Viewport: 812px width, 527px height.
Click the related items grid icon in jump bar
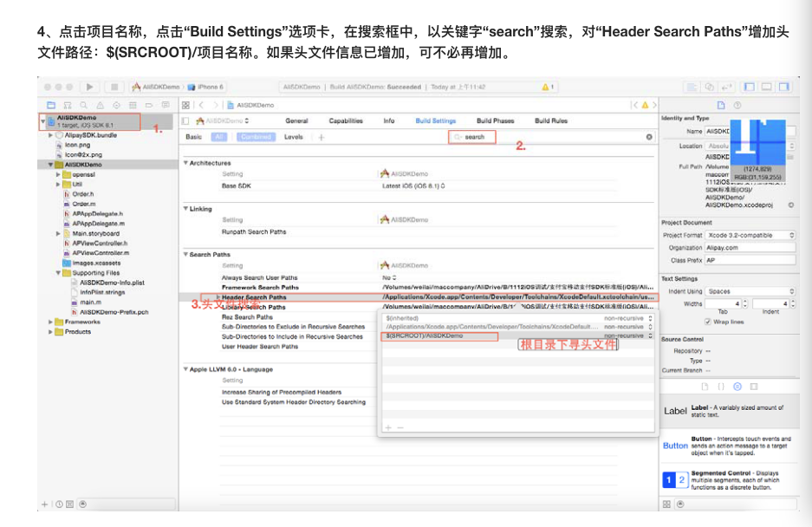tap(186, 105)
